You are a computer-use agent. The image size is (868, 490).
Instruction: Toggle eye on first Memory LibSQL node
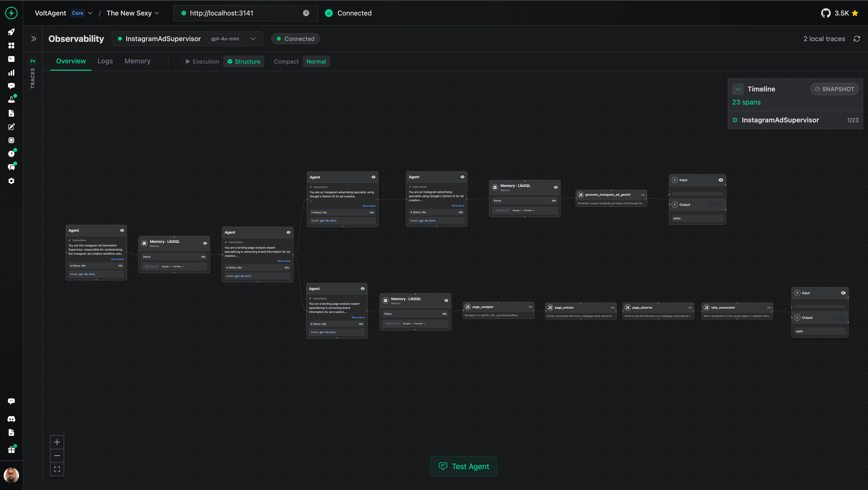click(x=205, y=243)
